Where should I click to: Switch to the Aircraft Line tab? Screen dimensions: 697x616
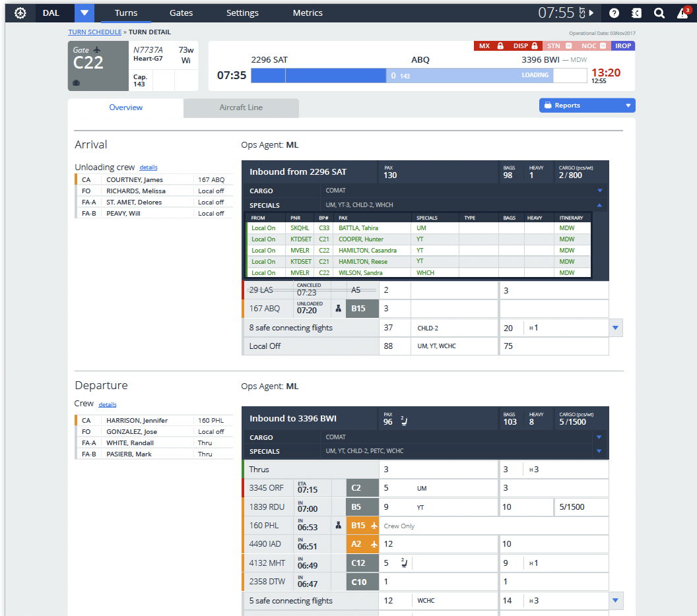coord(241,108)
